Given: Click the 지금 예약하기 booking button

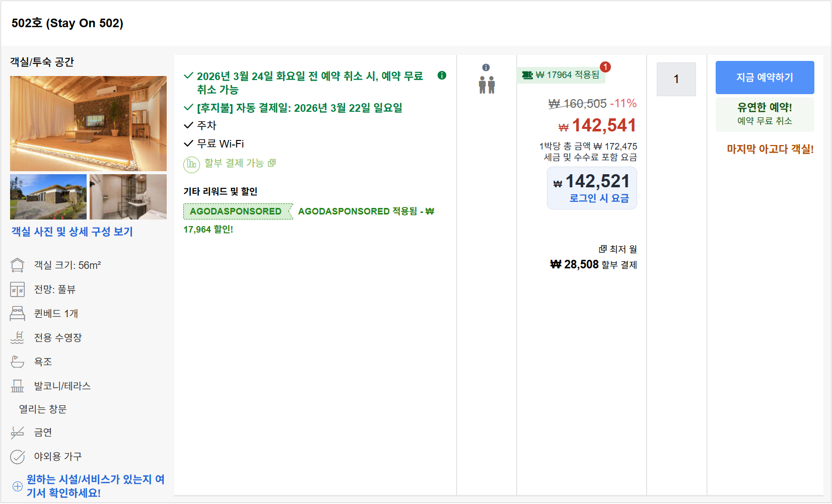Looking at the screenshot, I should pos(765,78).
